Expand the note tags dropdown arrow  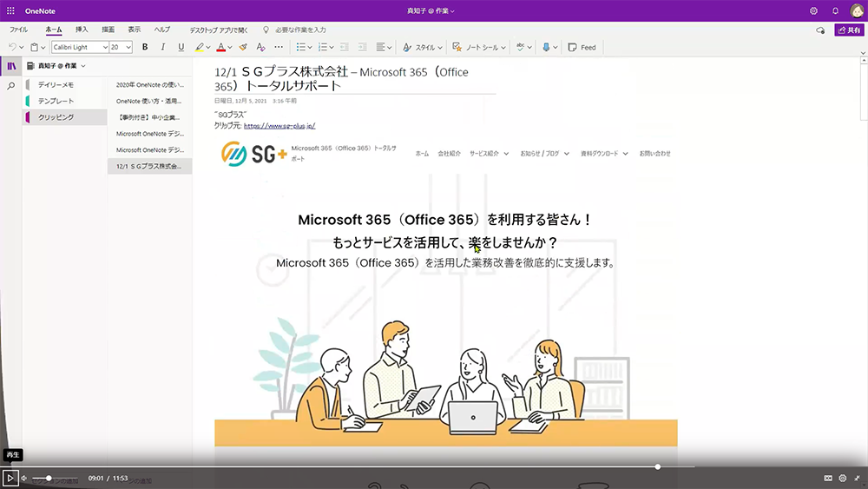(x=503, y=48)
